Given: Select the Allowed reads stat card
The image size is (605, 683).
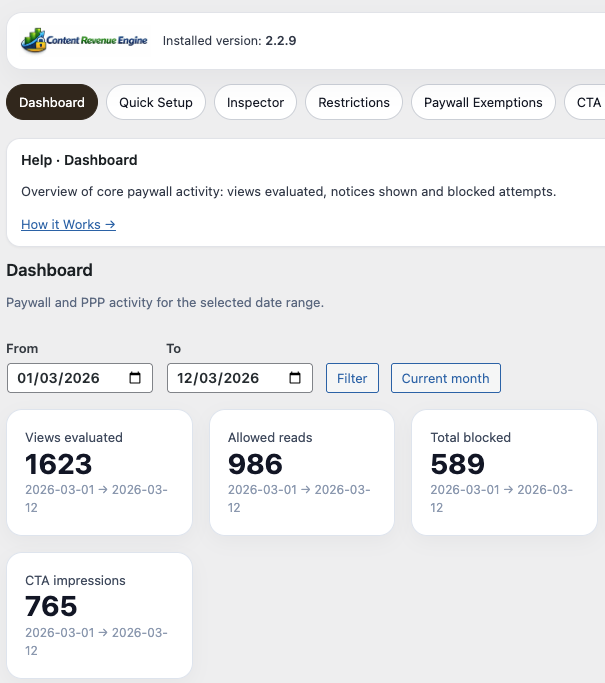Looking at the screenshot, I should pyautogui.click(x=302, y=472).
